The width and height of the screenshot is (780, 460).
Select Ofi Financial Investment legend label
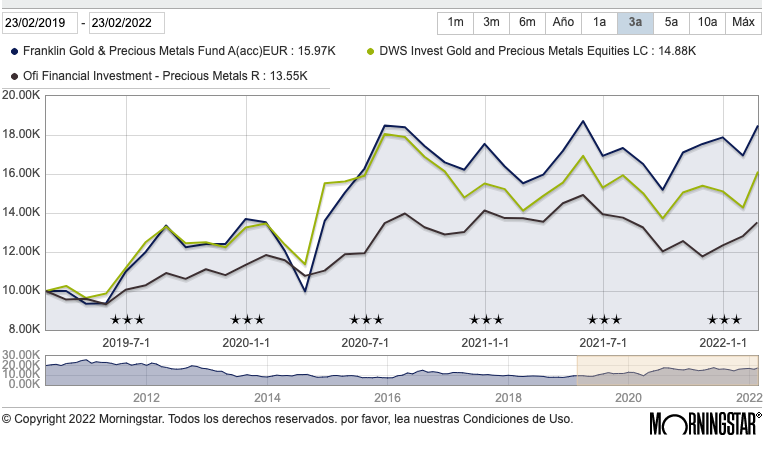(x=165, y=76)
